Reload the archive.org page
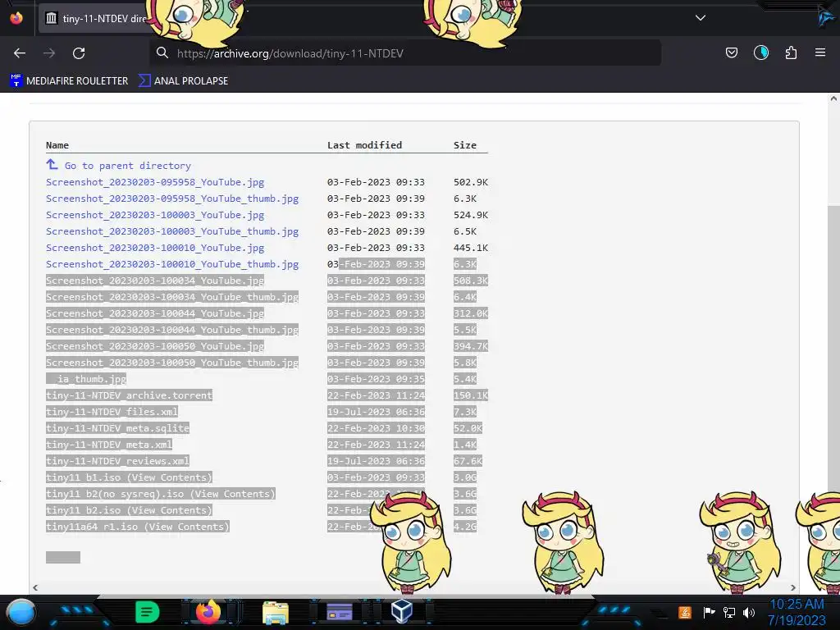The image size is (840, 630). [79, 53]
